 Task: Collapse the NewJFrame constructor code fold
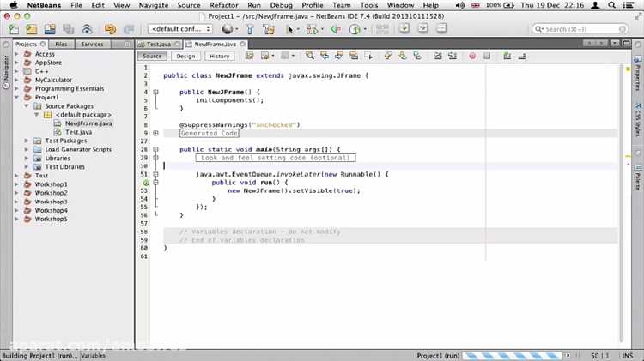155,92
